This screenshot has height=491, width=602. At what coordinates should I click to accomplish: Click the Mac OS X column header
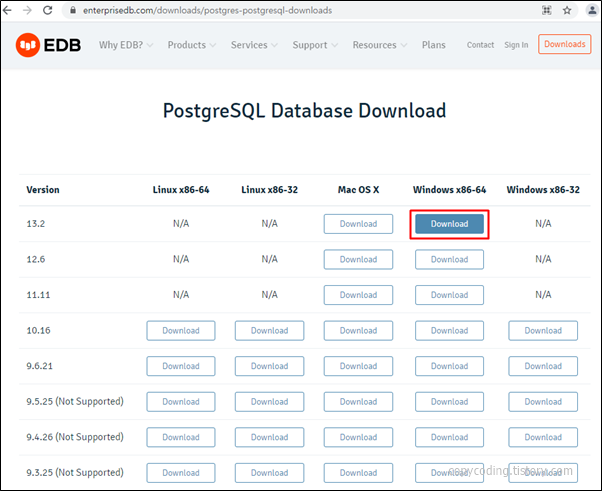click(358, 190)
